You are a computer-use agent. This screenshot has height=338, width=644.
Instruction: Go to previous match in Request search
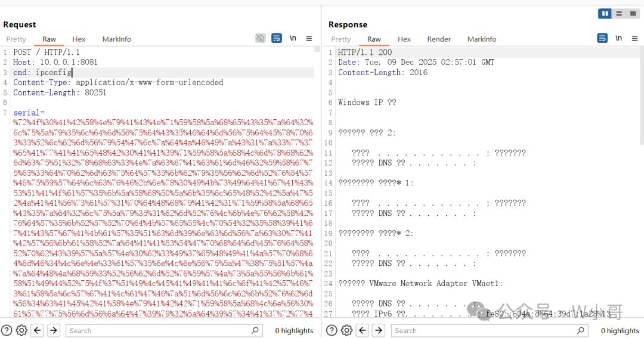38,330
